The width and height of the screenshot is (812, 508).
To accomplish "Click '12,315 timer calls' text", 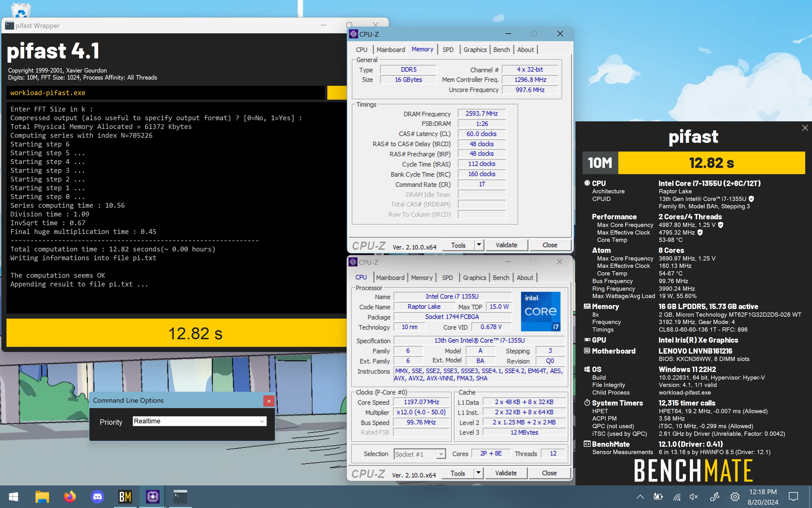I will click(687, 403).
